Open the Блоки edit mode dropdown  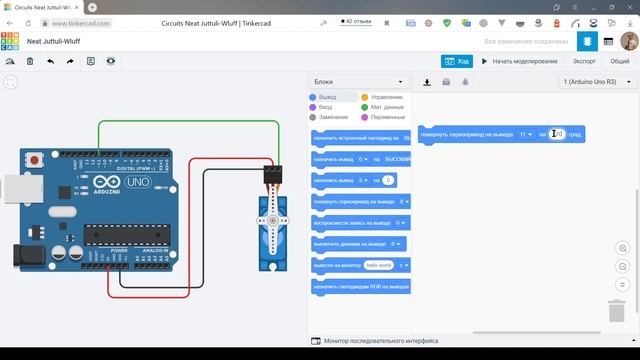358,82
